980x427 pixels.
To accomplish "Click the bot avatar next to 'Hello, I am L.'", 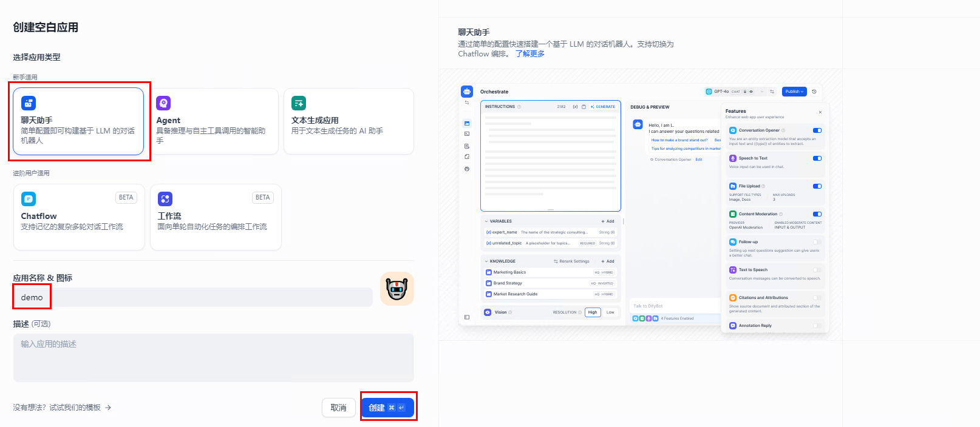I will [x=638, y=124].
